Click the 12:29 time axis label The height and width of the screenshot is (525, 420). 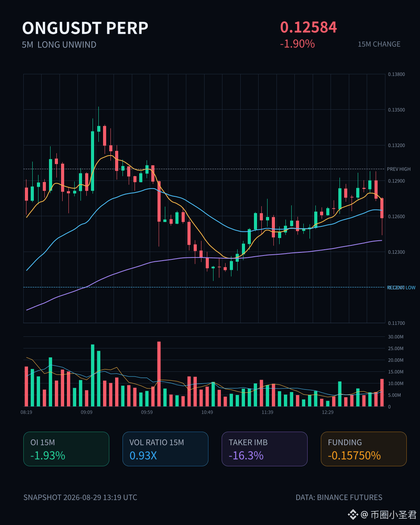(328, 412)
